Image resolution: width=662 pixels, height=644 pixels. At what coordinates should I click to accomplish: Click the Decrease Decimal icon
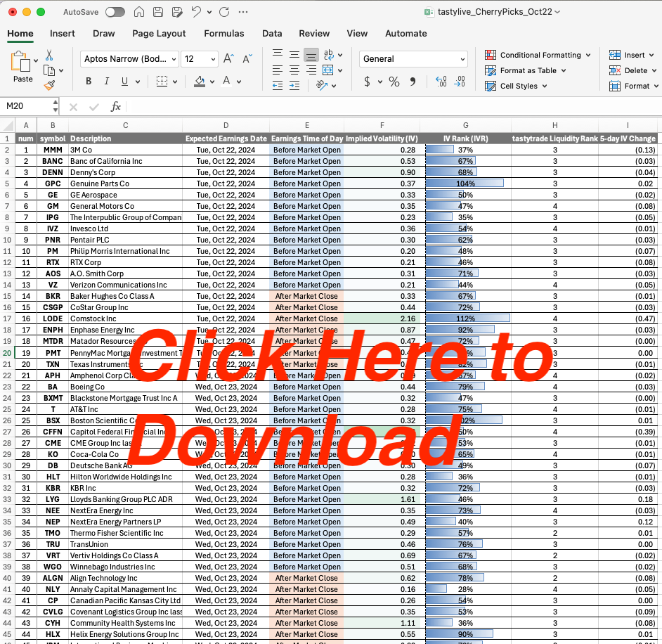click(460, 82)
